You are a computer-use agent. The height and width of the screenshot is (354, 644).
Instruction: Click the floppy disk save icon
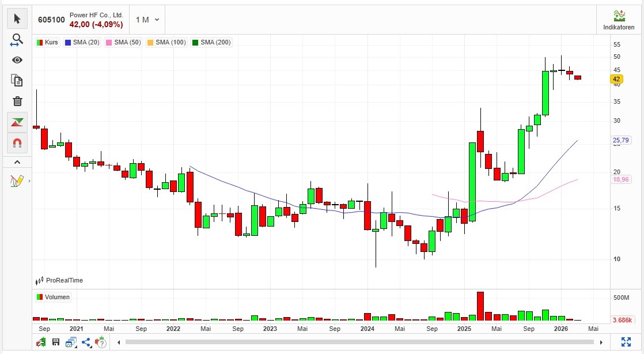(x=56, y=342)
